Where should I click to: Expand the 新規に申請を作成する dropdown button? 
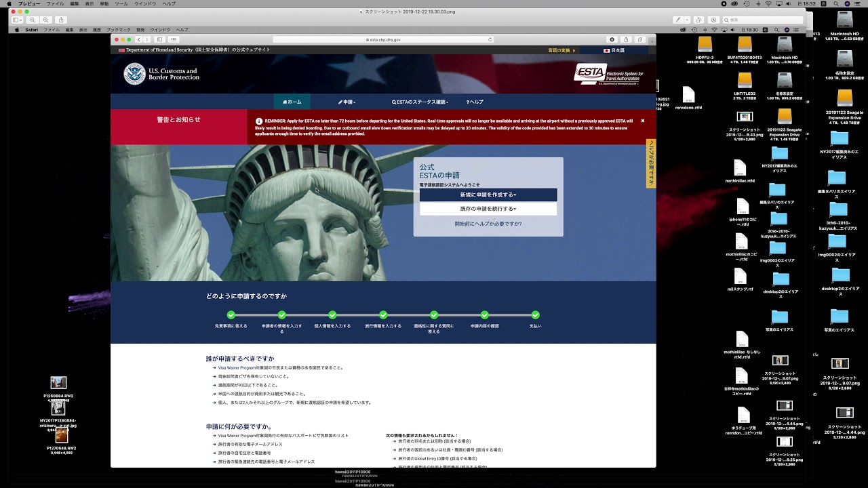(488, 195)
